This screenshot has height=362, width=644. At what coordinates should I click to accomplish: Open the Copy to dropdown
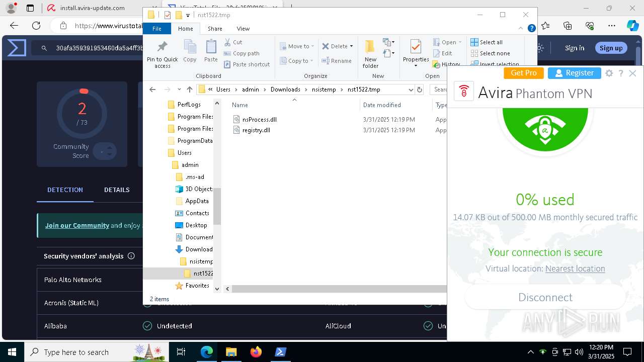[x=297, y=61]
